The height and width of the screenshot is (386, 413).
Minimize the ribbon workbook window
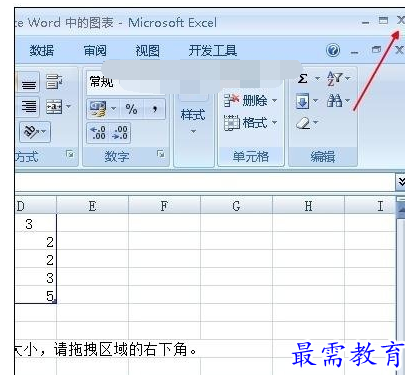354,53
